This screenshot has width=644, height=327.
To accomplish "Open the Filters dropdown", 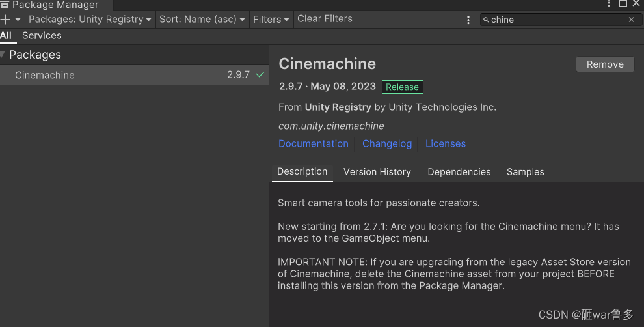I will pyautogui.click(x=271, y=20).
